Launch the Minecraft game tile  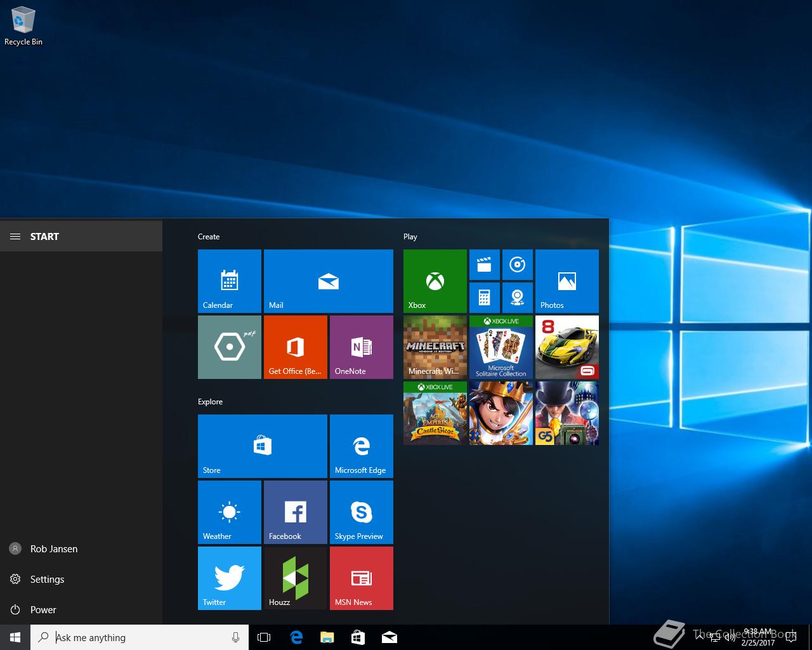435,347
